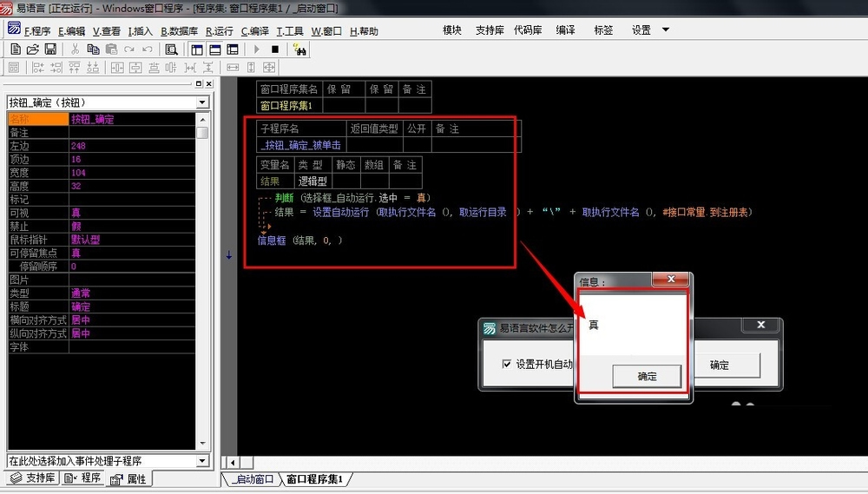Switch to the 支持库 bottom panel tab
Screen dimensions: 868x494
(33, 478)
